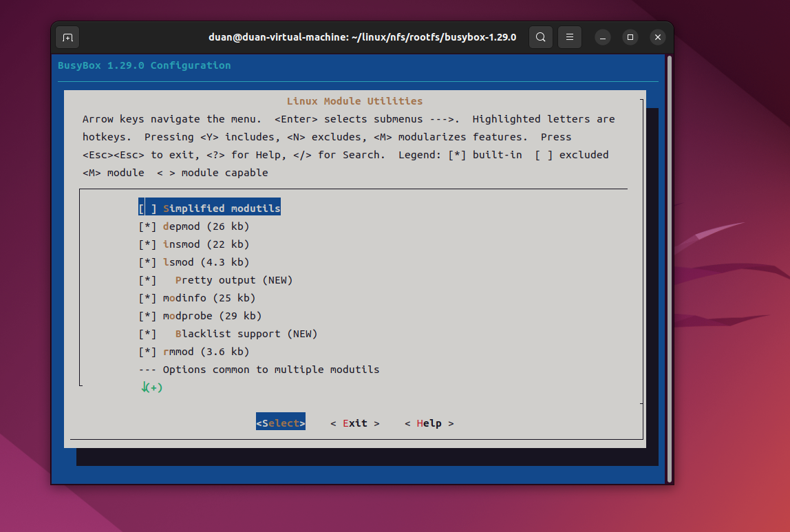Maximize the terminal window
Screen dimensions: 790x532
[x=630, y=37]
